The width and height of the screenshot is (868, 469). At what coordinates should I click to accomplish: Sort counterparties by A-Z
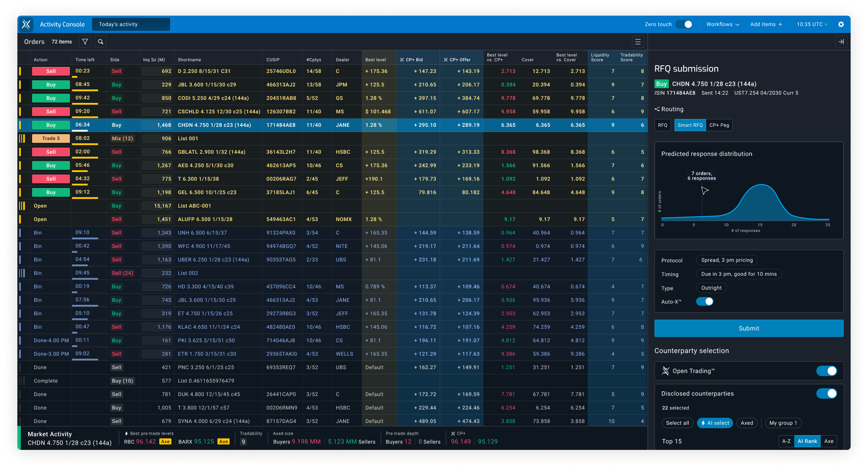coord(786,441)
